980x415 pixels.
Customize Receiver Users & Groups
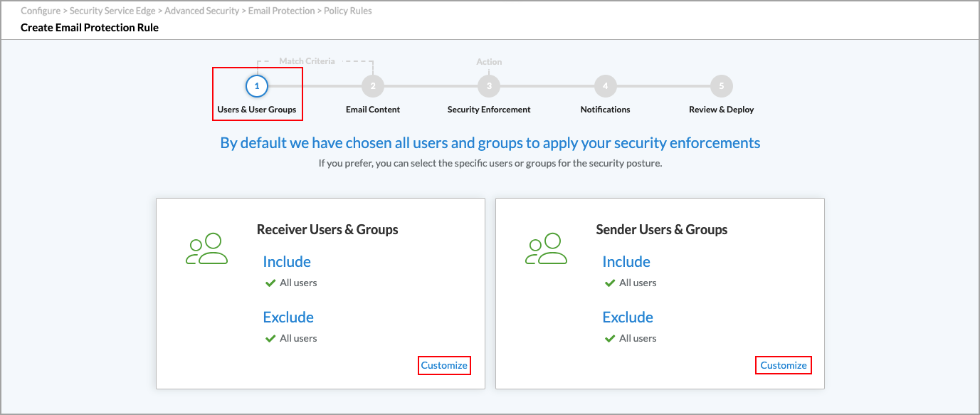(444, 364)
